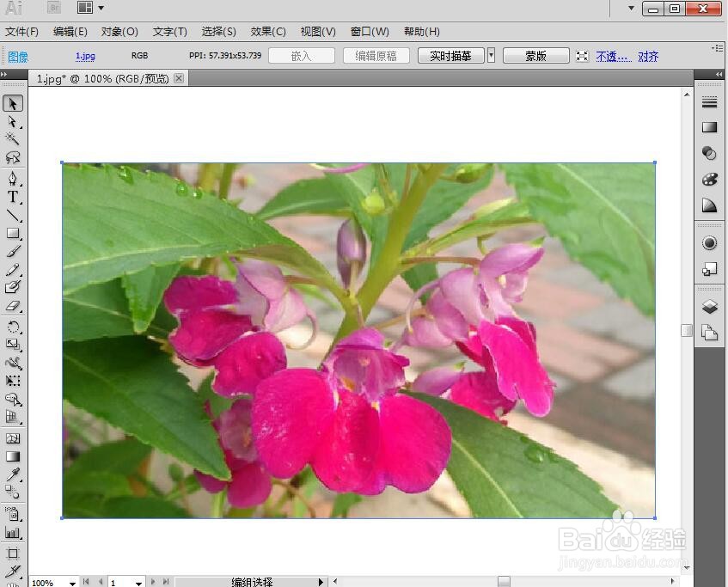Image resolution: width=728 pixels, height=587 pixels.
Task: Open the 文件(F) menu
Action: [21, 32]
